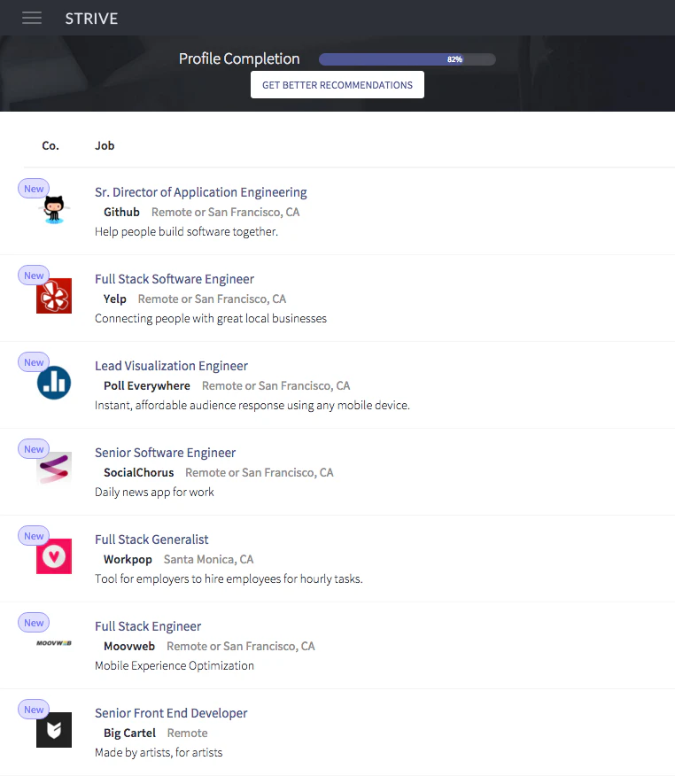This screenshot has width=675, height=784.
Task: Click the New badge on SocialChorus listing
Action: pos(34,449)
